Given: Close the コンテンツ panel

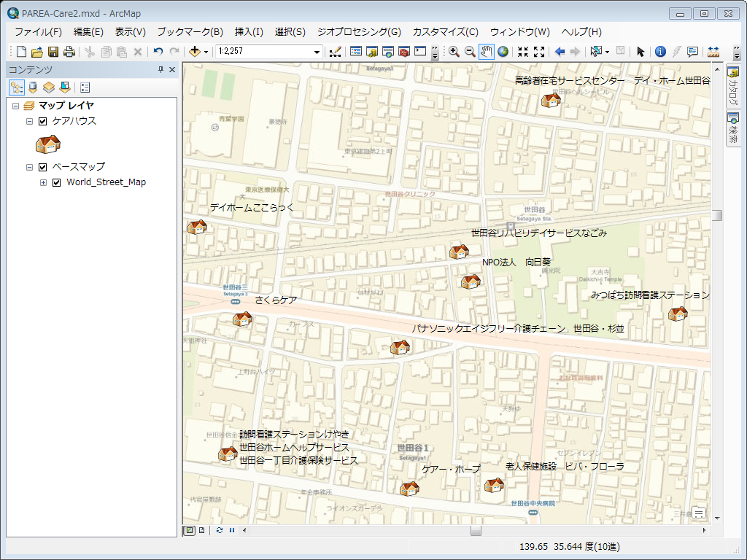Looking at the screenshot, I should tap(172, 69).
